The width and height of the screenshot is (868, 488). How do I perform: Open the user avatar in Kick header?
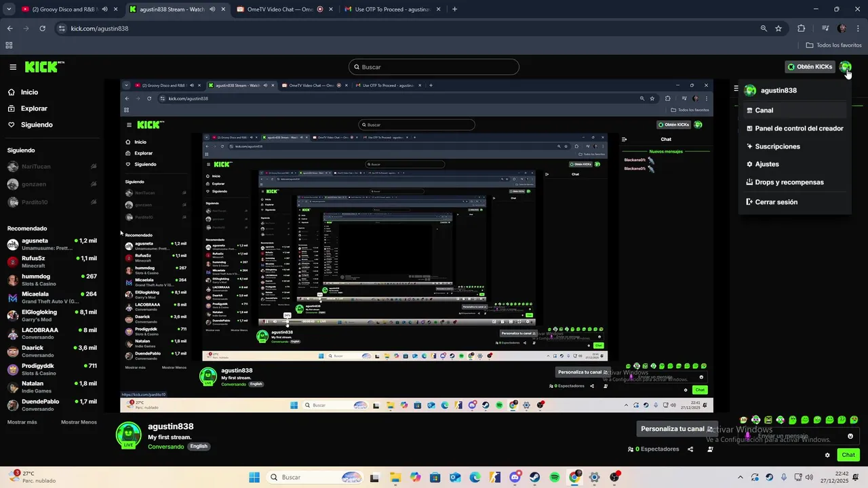pos(845,66)
